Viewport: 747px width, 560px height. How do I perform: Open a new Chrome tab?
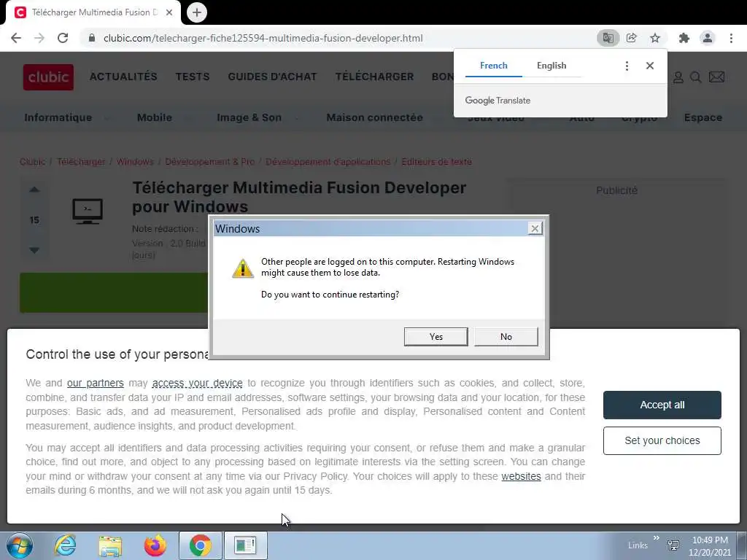pos(197,12)
